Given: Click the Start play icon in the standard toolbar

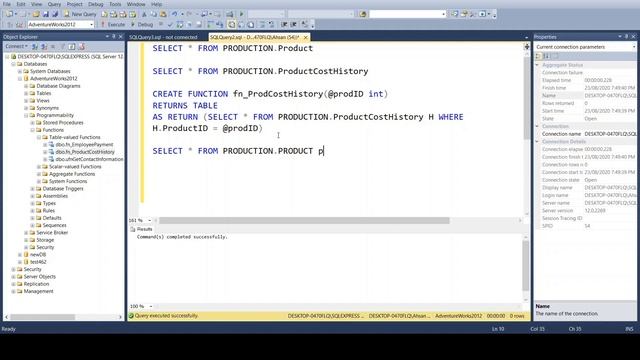Looking at the screenshot, I should 241,14.
